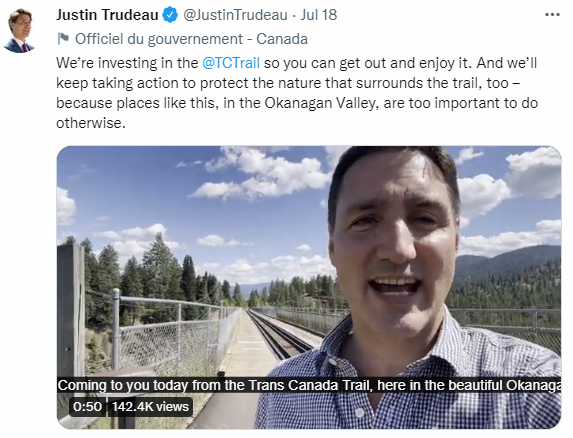Open the tweet's three-dot more options menu
Viewport: 573px width, 438px height.
pos(552,15)
